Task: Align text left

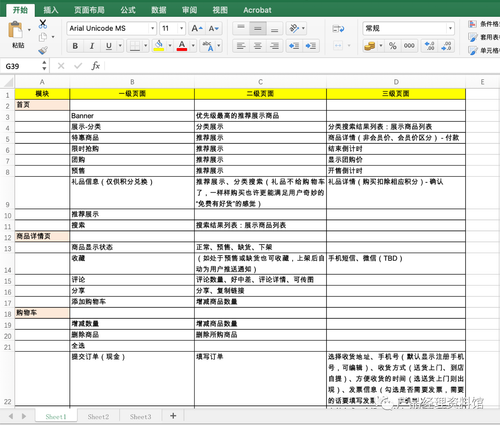Action: coord(241,46)
